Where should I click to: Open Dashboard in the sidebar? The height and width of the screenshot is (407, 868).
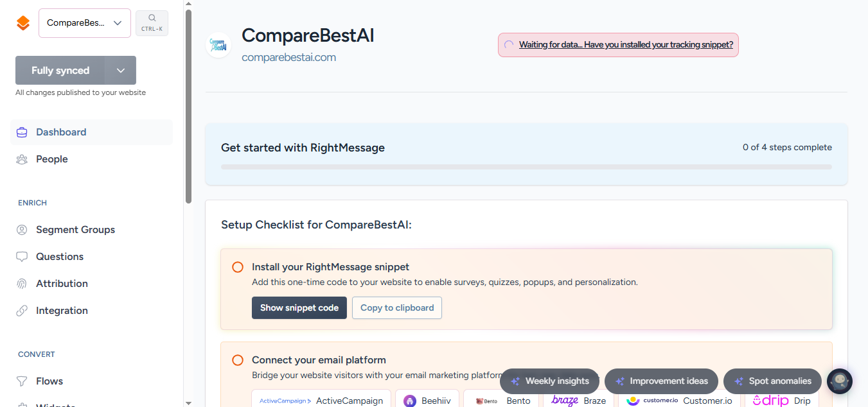coord(91,132)
